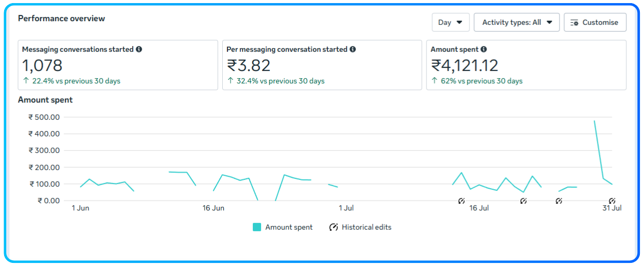
Task: Click info icon beside Per messaging conversation started
Action: [x=353, y=49]
